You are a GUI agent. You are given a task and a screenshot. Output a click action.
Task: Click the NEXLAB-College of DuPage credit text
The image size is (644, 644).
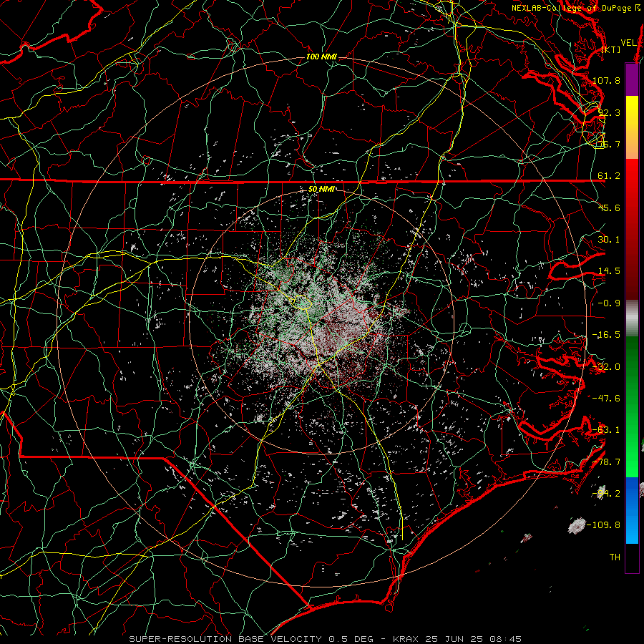[x=571, y=8]
